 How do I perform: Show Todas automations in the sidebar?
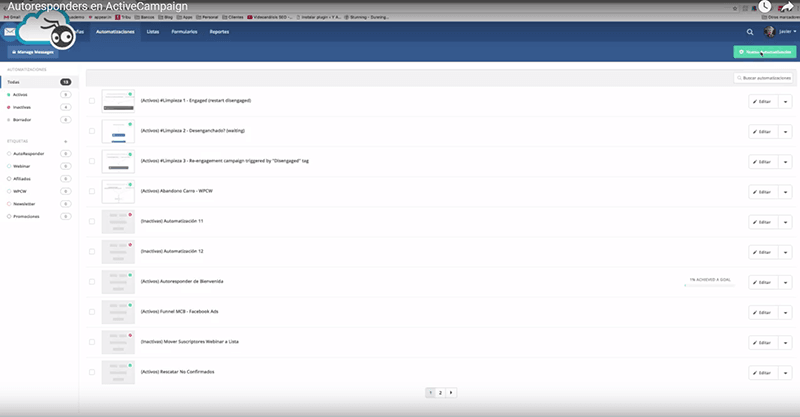pyautogui.click(x=39, y=82)
